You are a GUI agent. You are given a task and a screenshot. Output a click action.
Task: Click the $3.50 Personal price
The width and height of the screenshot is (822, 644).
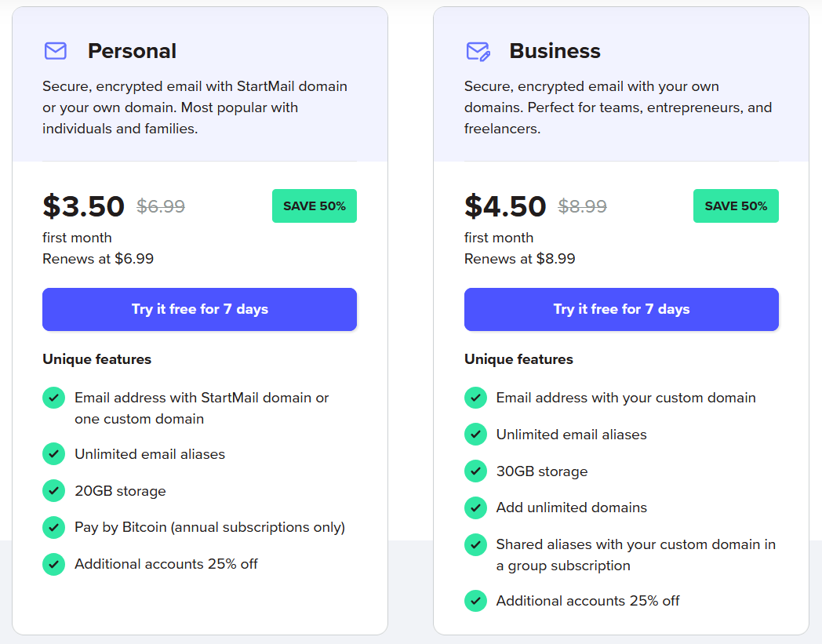click(83, 206)
